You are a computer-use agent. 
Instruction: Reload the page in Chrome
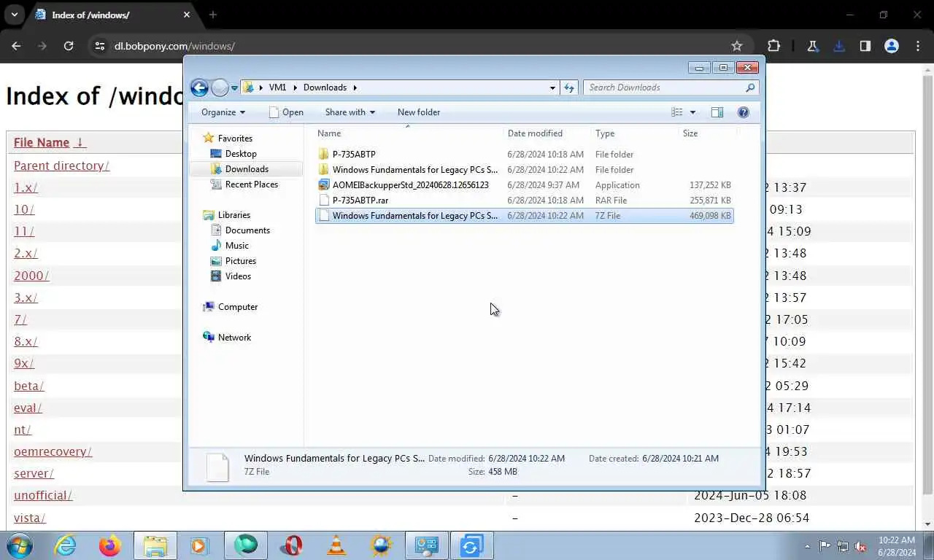(x=69, y=46)
